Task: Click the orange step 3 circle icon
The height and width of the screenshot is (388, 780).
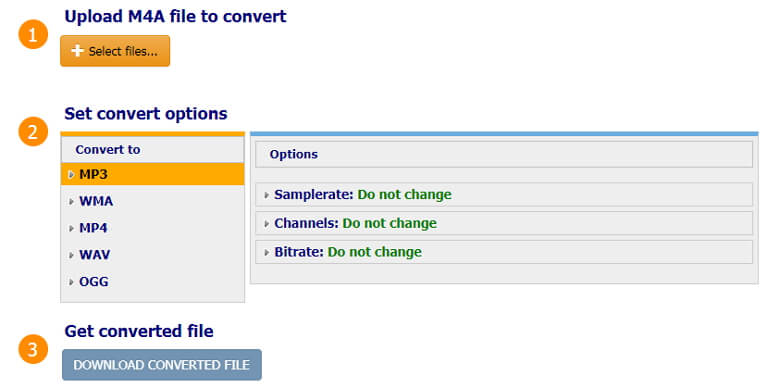Action: [33, 349]
